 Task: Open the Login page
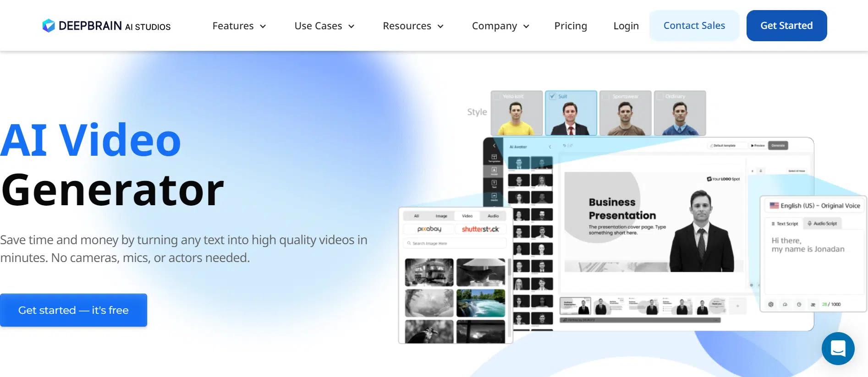(626, 26)
